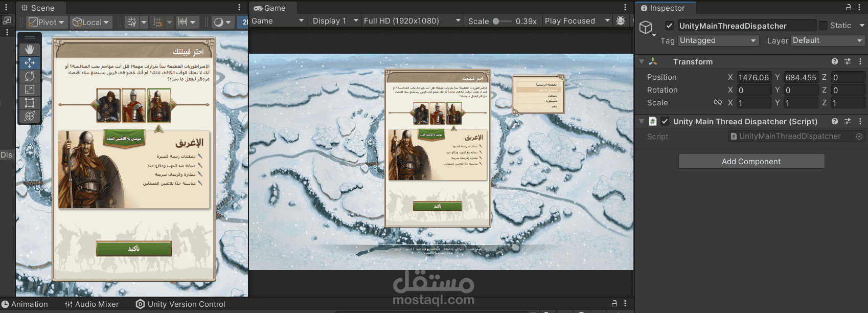Toggle constrained proportions link icon for Scale
This screenshot has width=868, height=313.
click(x=718, y=102)
